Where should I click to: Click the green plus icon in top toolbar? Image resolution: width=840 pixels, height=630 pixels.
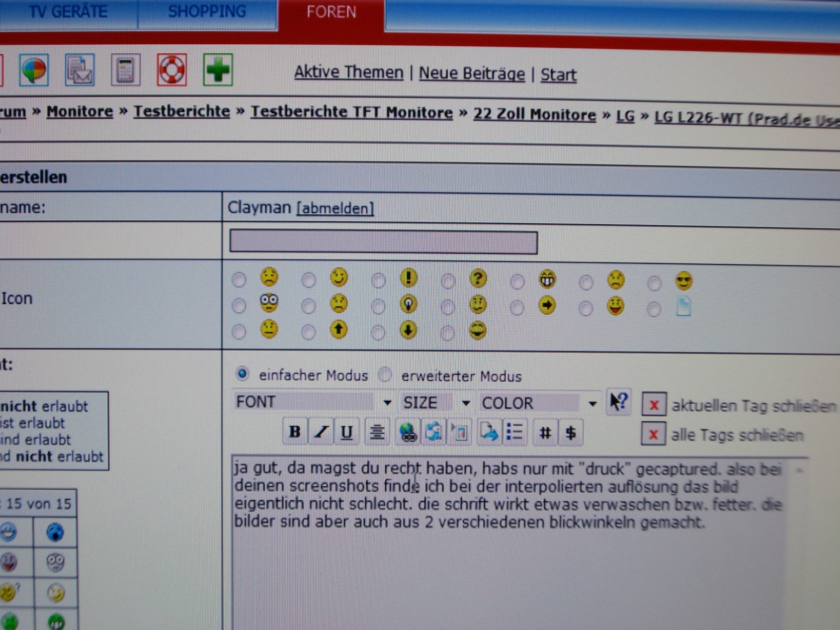click(218, 70)
